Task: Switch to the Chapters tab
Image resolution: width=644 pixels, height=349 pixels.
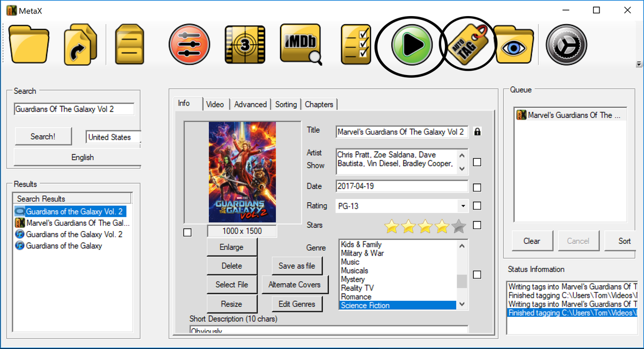Action: (x=319, y=104)
